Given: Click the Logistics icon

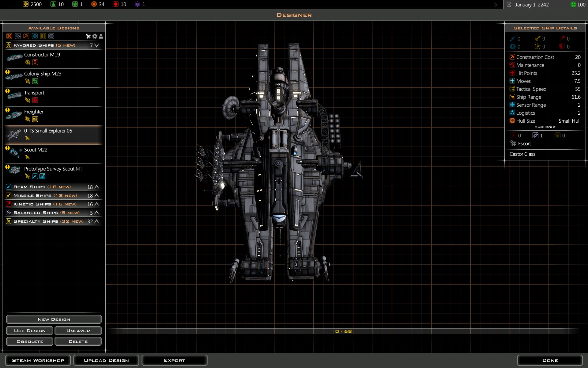Looking at the screenshot, I should point(512,113).
